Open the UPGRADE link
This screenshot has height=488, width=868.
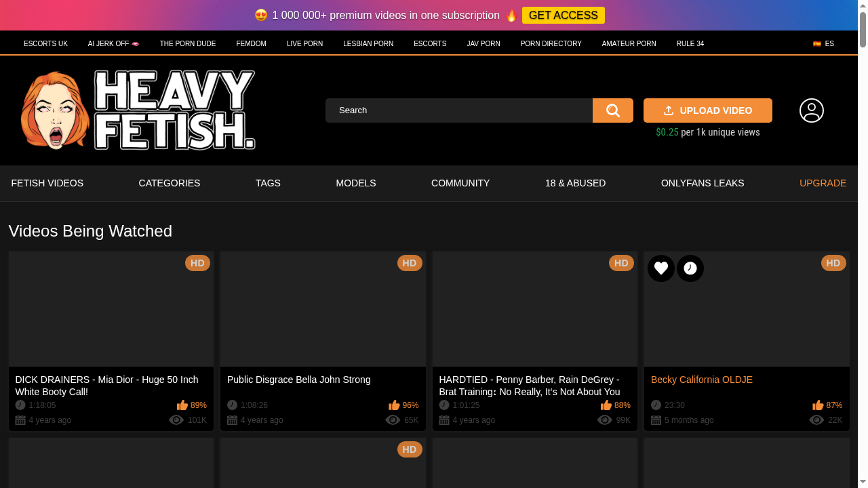(823, 183)
